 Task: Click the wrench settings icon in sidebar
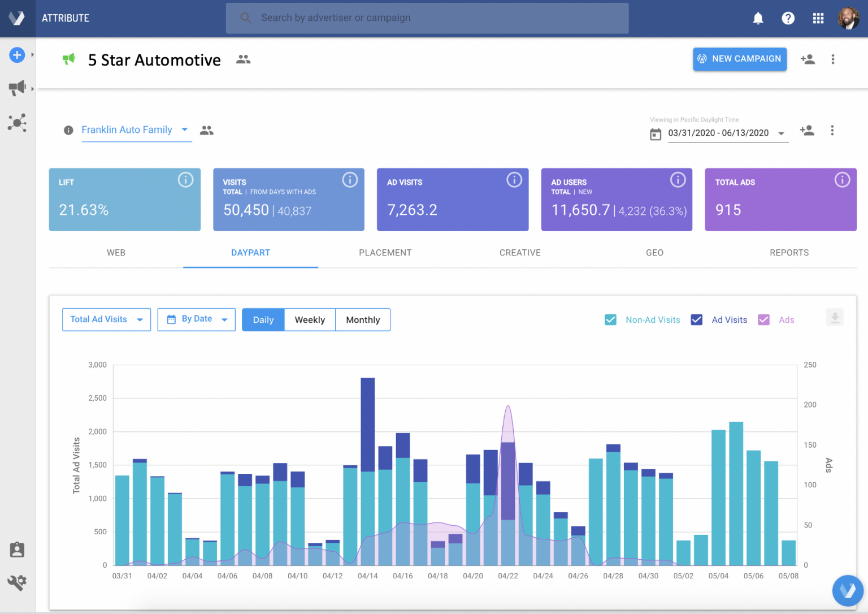click(17, 582)
